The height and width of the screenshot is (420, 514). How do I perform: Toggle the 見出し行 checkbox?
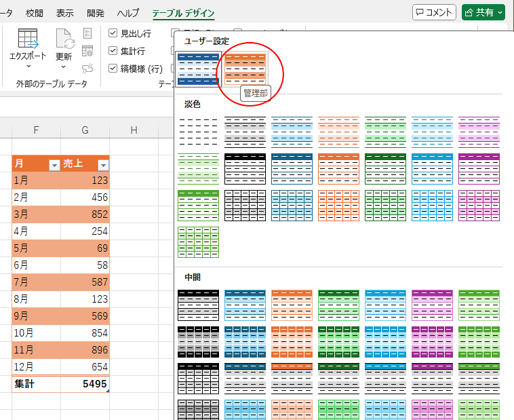click(113, 33)
